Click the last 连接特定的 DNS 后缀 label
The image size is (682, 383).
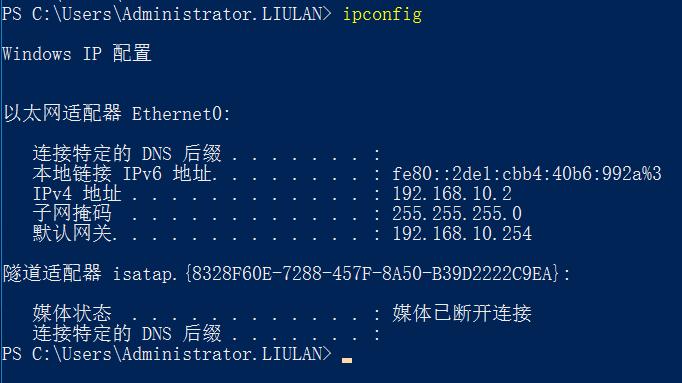pos(127,333)
